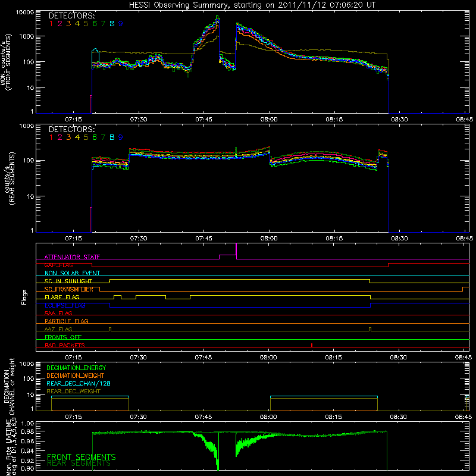Click the vertical Flags axis label
Viewport: 476px width, 476px height.
click(x=24, y=297)
